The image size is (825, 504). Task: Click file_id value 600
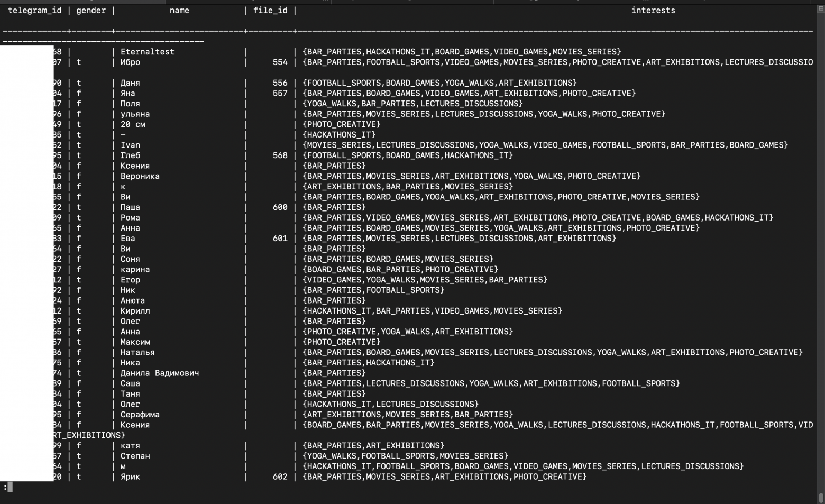[x=280, y=207]
